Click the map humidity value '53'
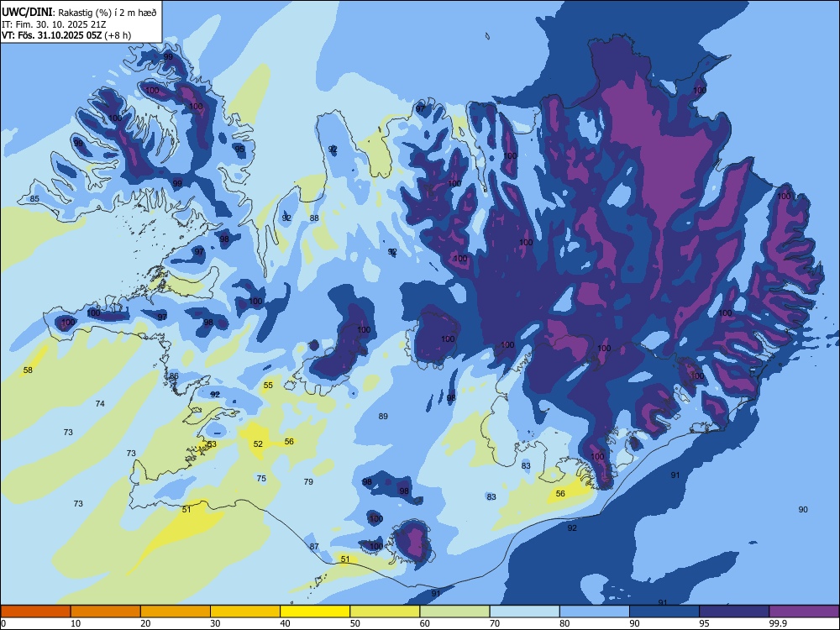Screen dimensions: 840x630 (213, 444)
